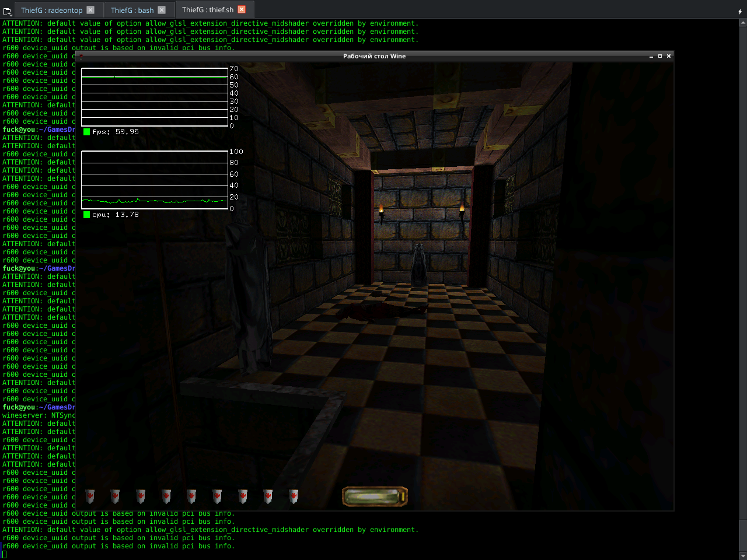Click the green cpu legend square
The image size is (747, 560).
click(86, 215)
